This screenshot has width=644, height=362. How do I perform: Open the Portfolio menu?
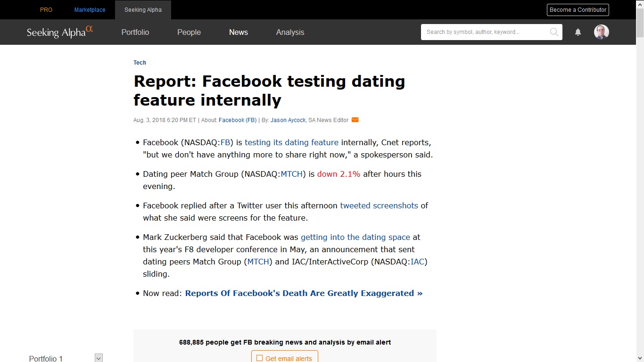click(x=135, y=32)
